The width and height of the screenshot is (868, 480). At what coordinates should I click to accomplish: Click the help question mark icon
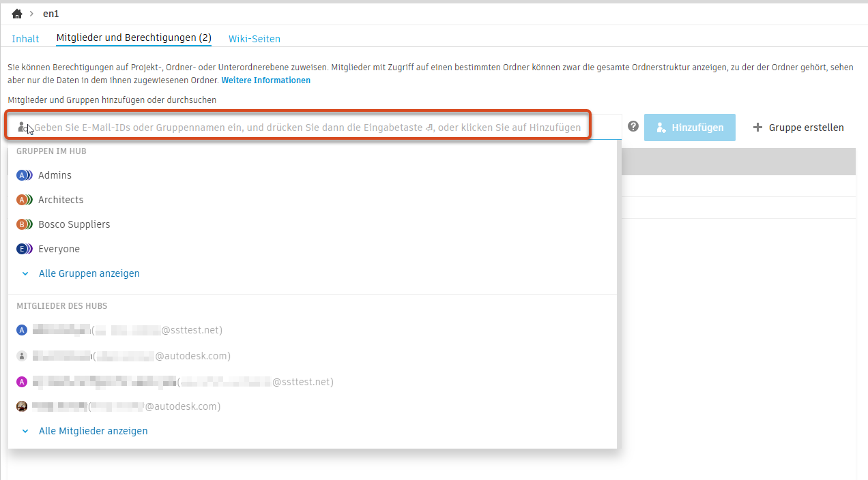pyautogui.click(x=633, y=126)
